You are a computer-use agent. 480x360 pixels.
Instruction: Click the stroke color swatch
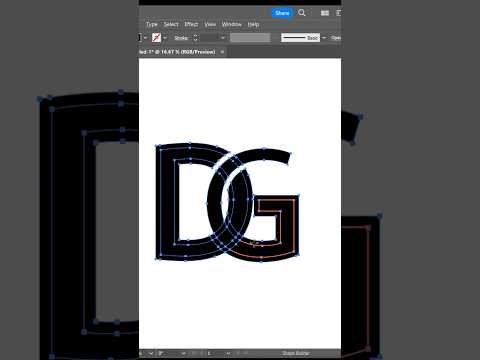[156, 38]
